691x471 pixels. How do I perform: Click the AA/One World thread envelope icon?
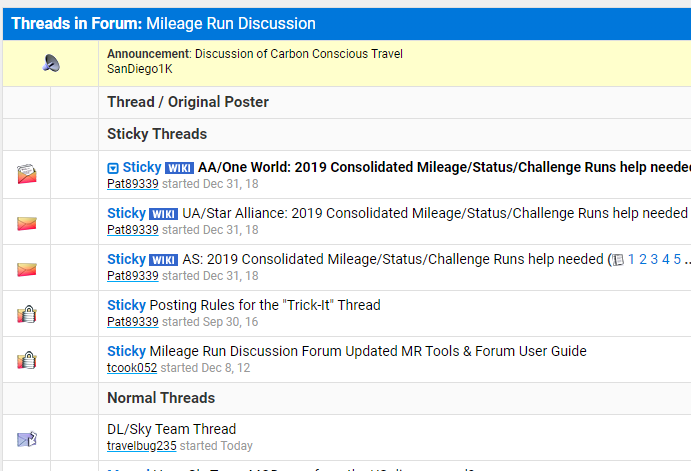click(x=27, y=174)
